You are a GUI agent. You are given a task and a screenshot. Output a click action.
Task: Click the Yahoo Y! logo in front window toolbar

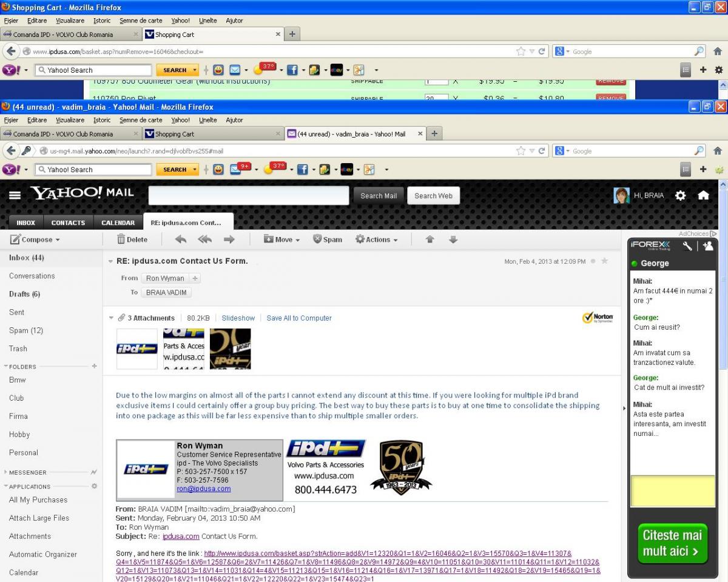pos(11,170)
